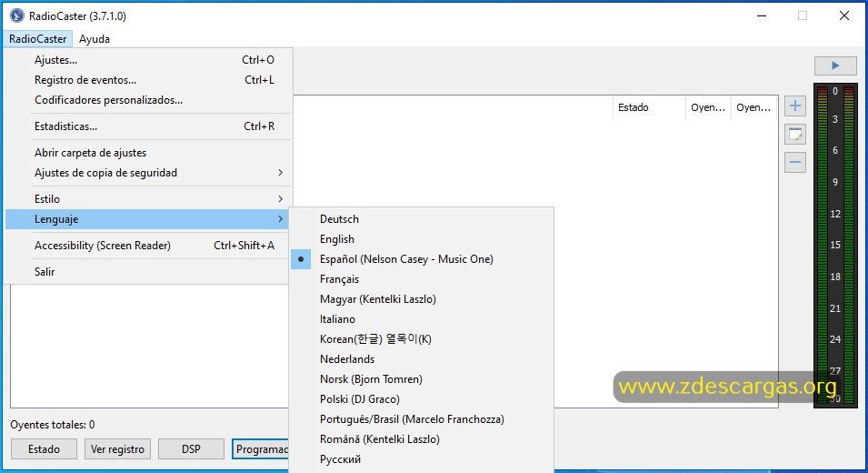Viewport: 868px width, 473px height.
Task: Click the RadioCaster app icon in title bar
Action: pos(16,15)
